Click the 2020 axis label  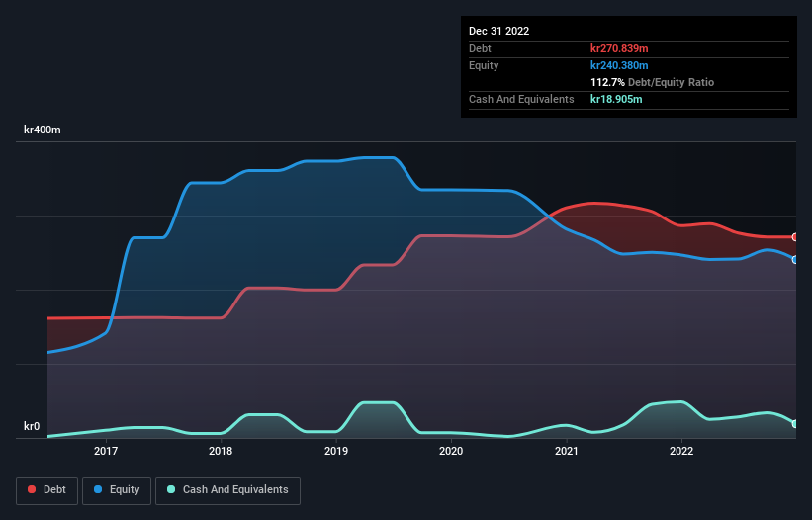[x=451, y=451]
